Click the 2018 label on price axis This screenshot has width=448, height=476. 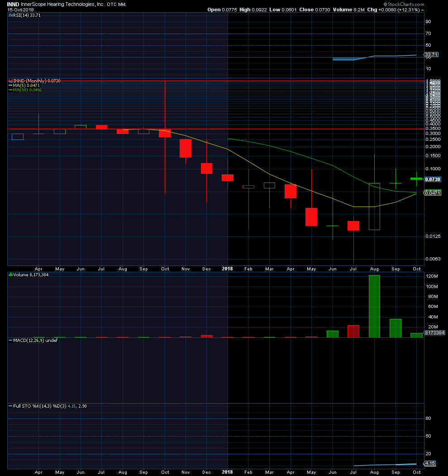tap(227, 269)
